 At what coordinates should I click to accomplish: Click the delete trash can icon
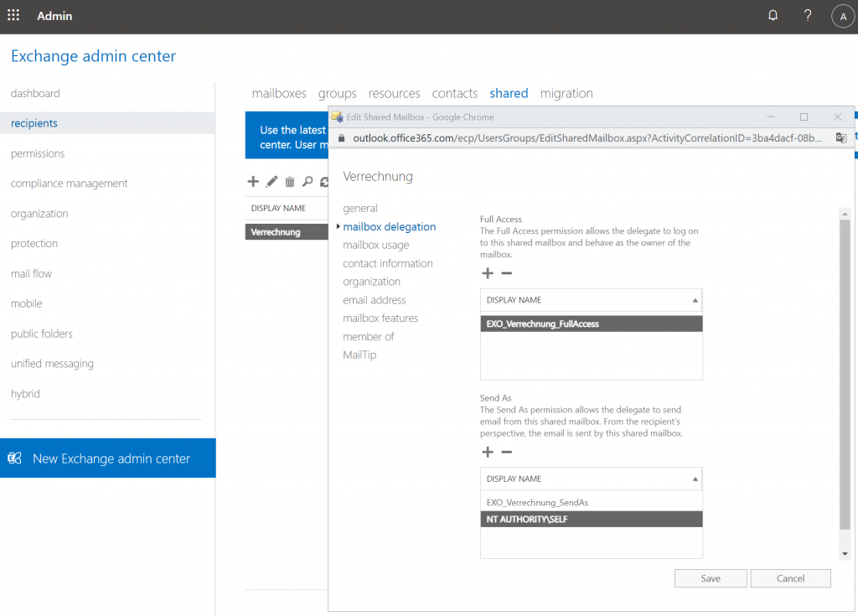[290, 182]
